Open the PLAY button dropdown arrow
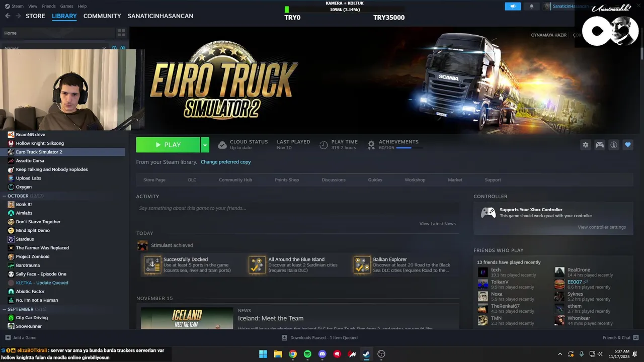This screenshot has height=362, width=644. 205,145
